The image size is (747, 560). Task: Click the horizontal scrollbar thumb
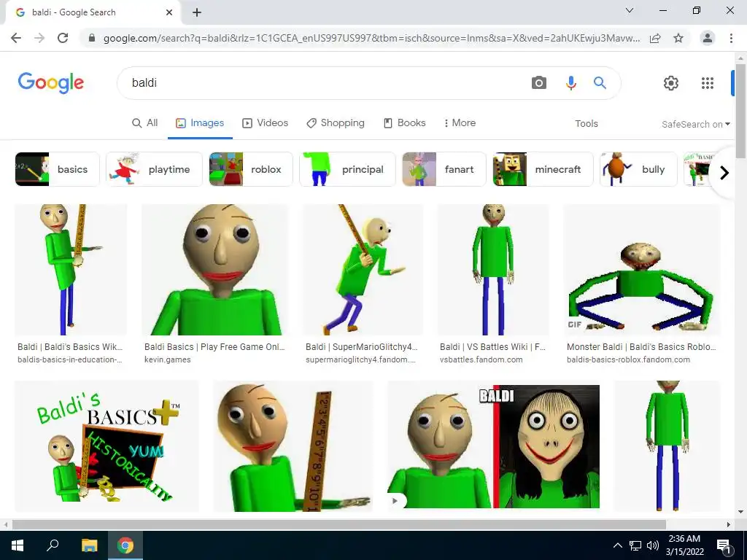338,524
